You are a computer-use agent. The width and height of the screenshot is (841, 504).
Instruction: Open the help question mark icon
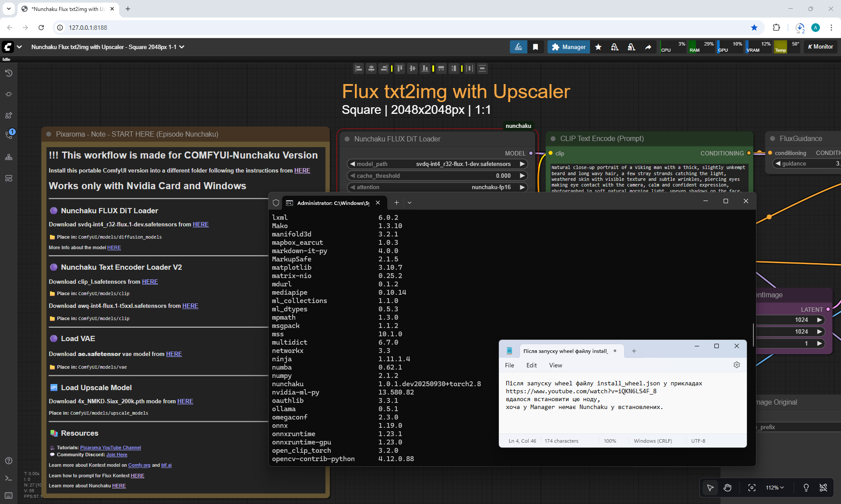pos(9,461)
